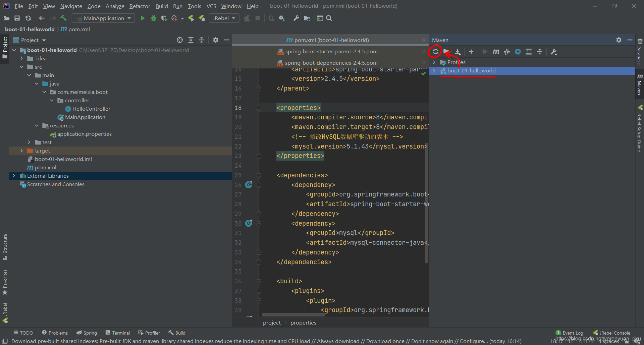
Task: Synchronize files from main toolbar
Action: click(x=28, y=18)
